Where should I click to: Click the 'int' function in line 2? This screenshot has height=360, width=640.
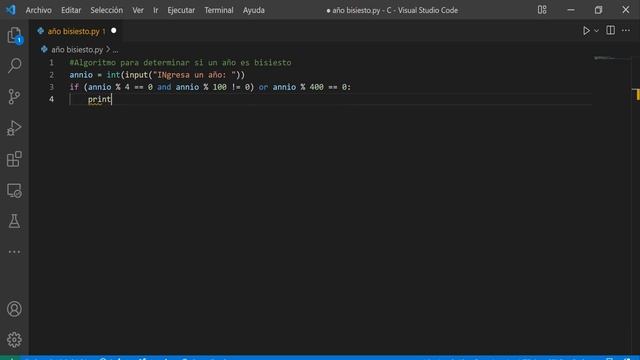[113, 75]
